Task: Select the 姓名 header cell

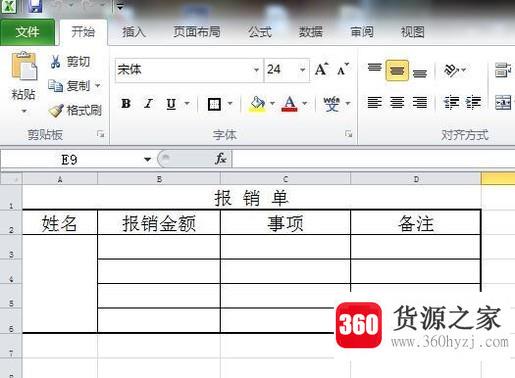Action: 60,222
